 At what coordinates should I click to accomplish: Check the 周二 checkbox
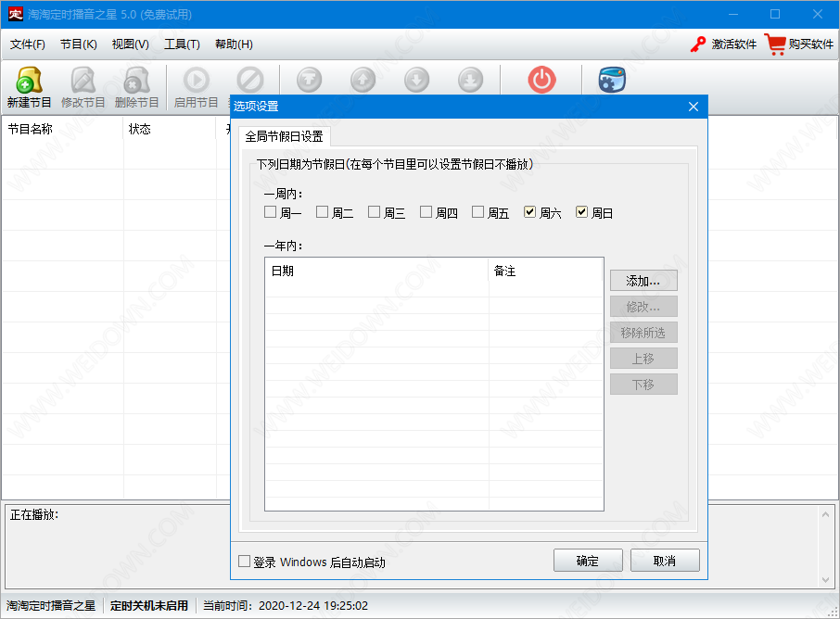[322, 212]
